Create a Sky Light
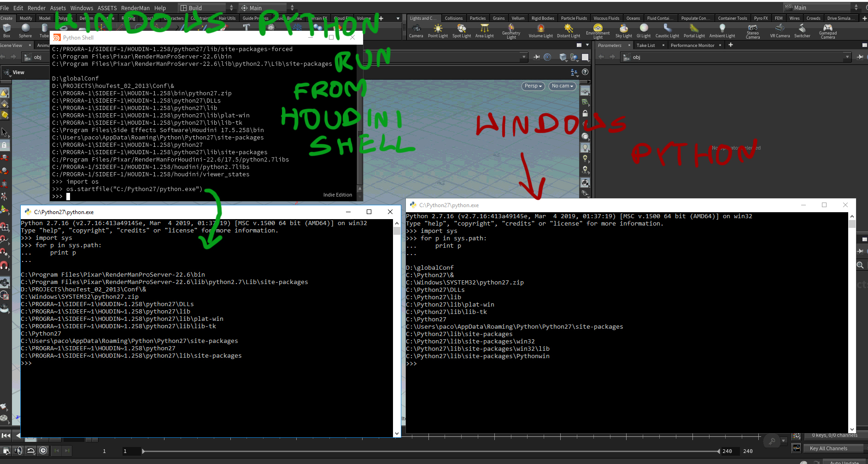The height and width of the screenshot is (464, 868). 624,31
